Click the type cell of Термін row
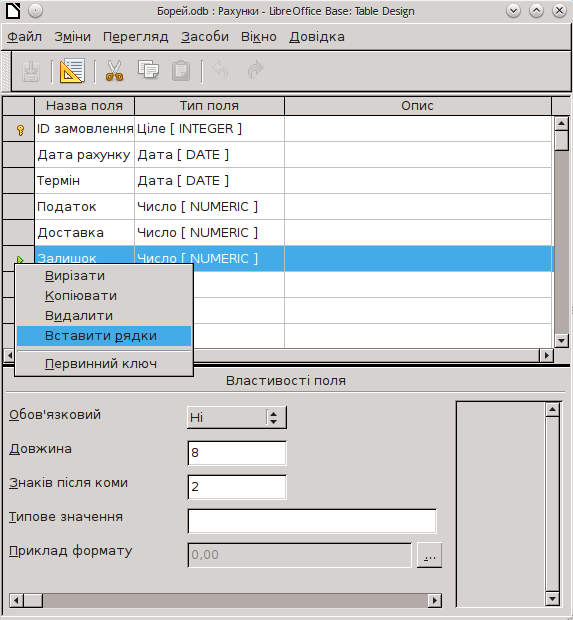Screen dimensions: 573x620 [209, 181]
